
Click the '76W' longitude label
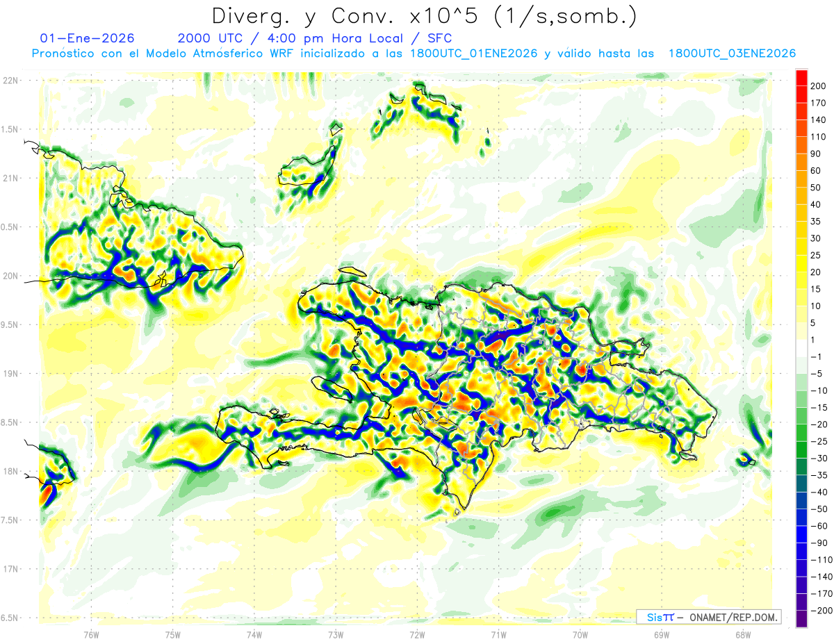point(91,635)
